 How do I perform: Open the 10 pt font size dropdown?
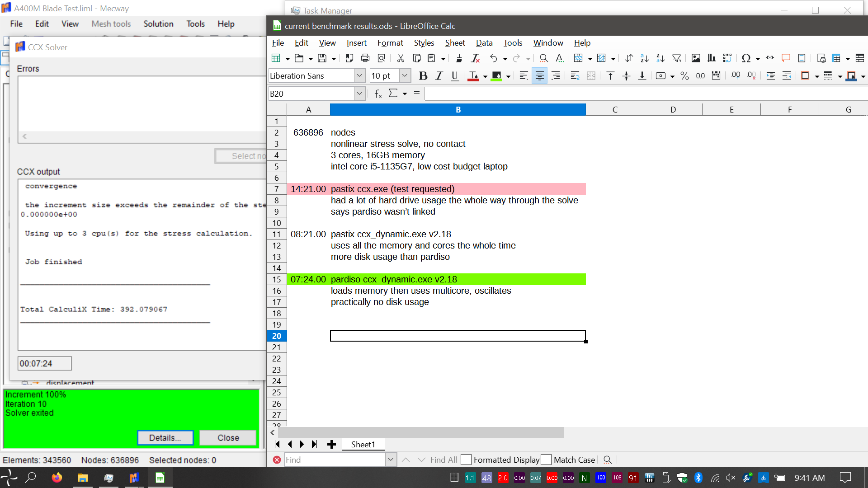click(x=405, y=76)
